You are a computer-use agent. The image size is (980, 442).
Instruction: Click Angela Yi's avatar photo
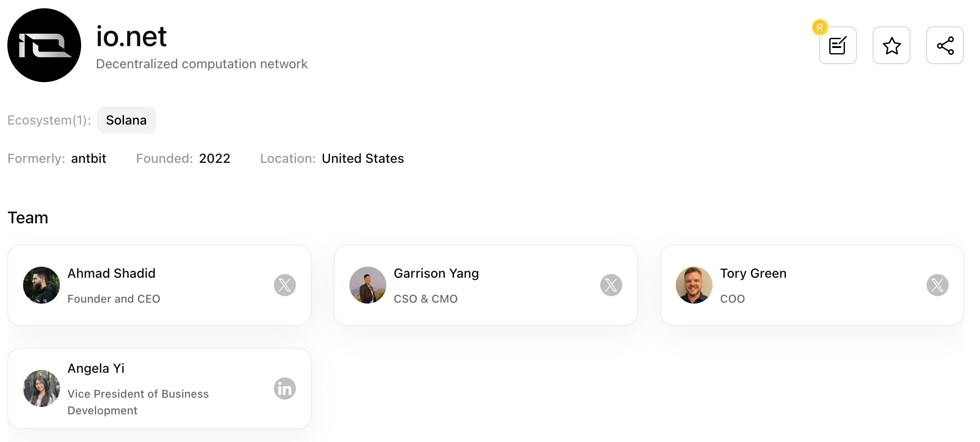pos(41,388)
